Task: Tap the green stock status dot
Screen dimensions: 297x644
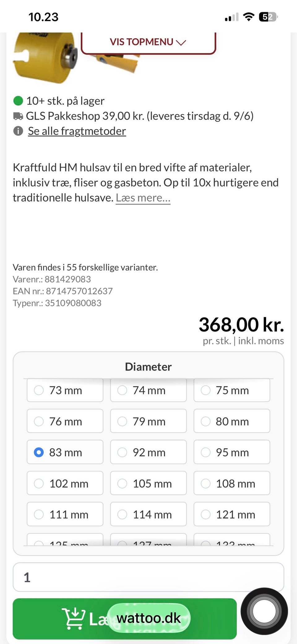Action: 18,101
